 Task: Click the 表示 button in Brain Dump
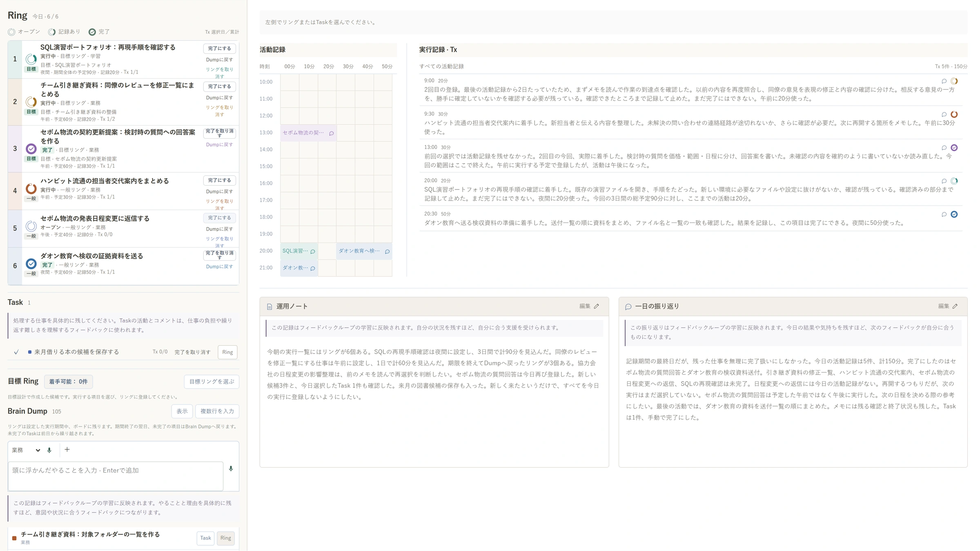coord(182,411)
